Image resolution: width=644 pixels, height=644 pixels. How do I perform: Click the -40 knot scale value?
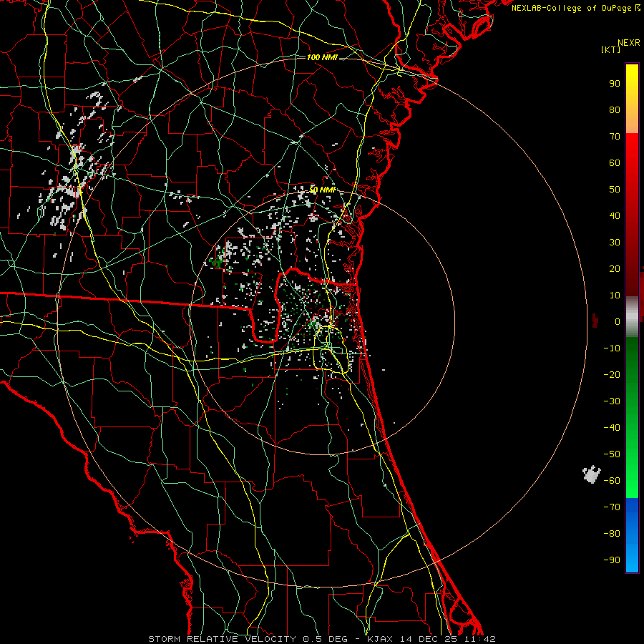(x=612, y=428)
